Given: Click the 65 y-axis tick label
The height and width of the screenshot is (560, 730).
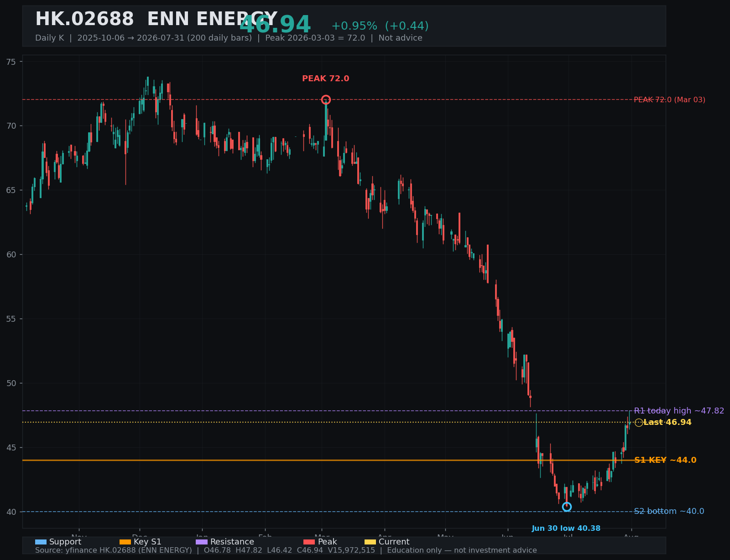Looking at the screenshot, I should pyautogui.click(x=11, y=190).
